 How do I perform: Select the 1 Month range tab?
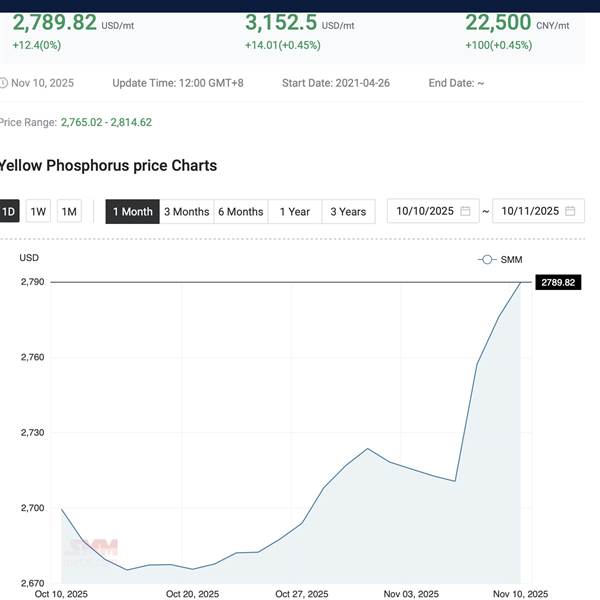click(132, 211)
